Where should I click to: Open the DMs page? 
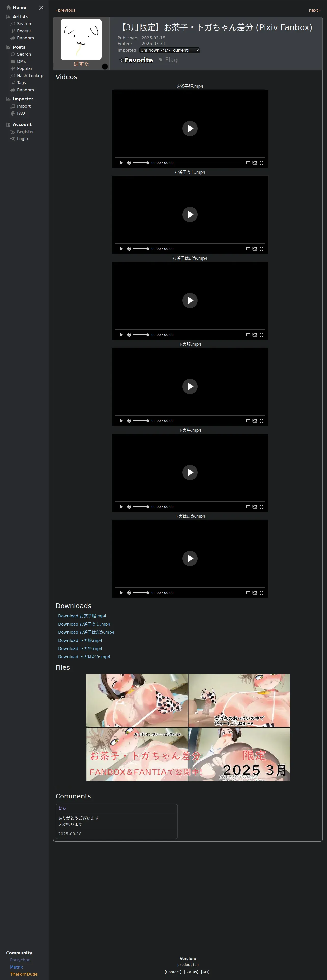pos(18,61)
